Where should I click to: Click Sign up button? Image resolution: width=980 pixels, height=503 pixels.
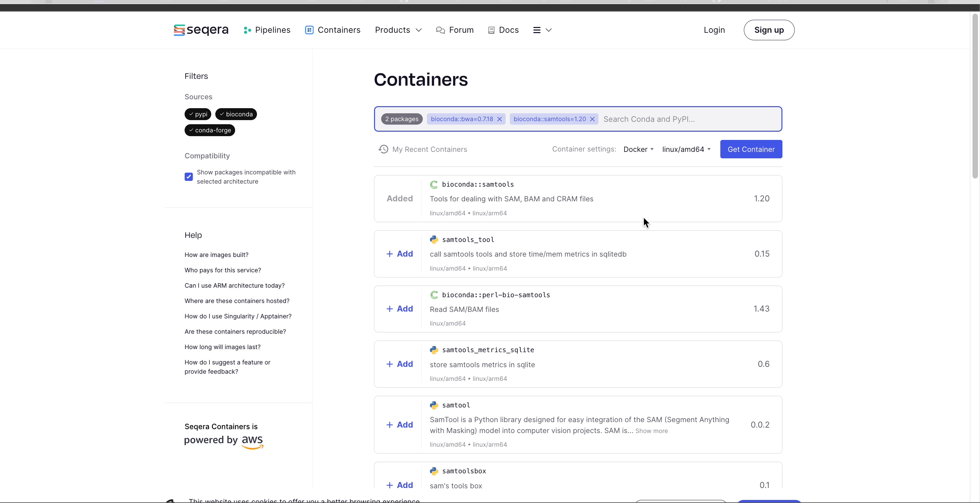pos(769,29)
